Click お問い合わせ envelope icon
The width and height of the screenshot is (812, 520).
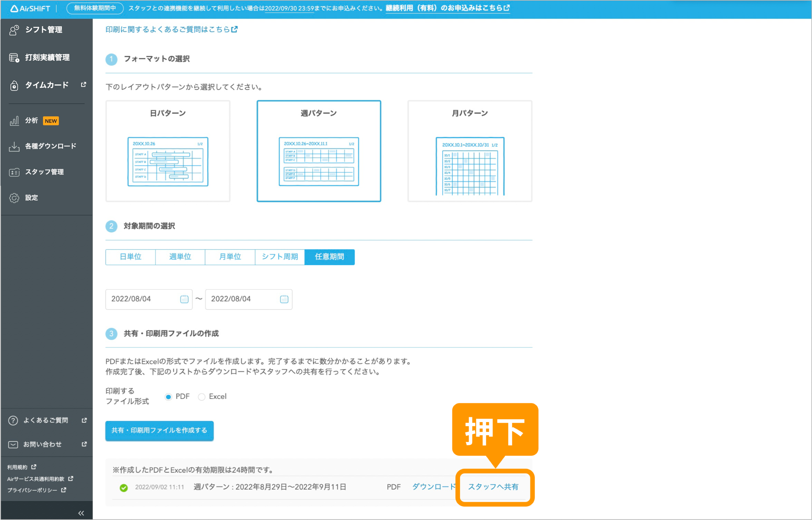coord(13,444)
